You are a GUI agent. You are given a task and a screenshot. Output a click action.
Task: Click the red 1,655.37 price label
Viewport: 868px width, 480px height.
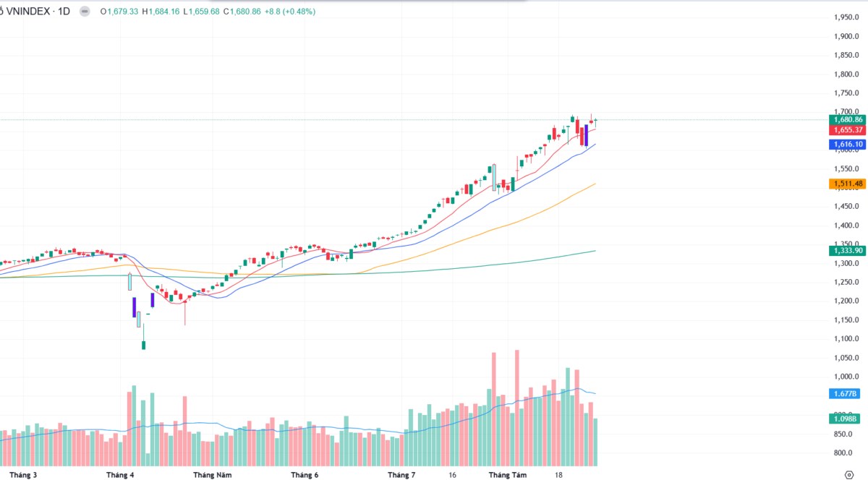[x=846, y=130]
